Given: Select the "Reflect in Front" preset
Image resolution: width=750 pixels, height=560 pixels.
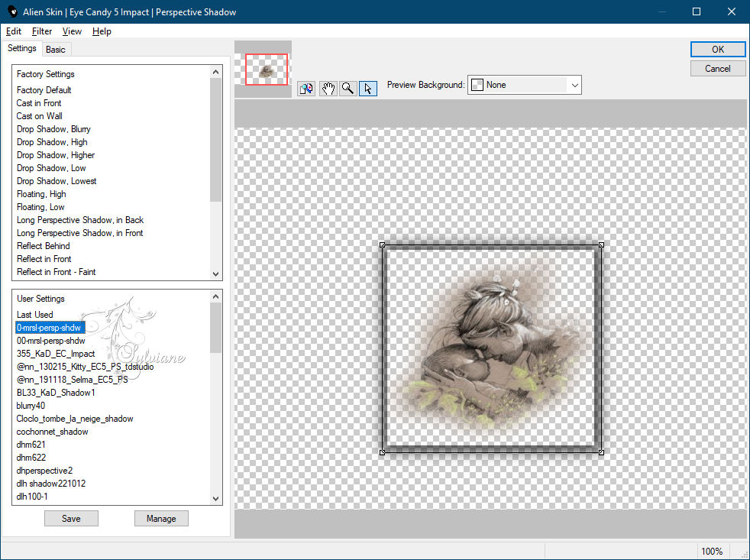Looking at the screenshot, I should coord(44,258).
